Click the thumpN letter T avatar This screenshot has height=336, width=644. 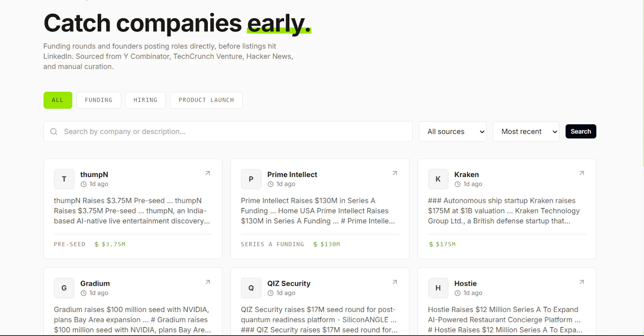(x=64, y=179)
